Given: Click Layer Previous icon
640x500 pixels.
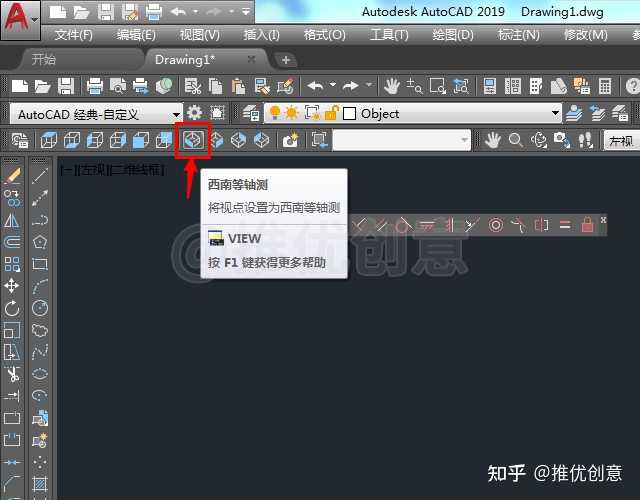Looking at the screenshot, I should pos(597,113).
